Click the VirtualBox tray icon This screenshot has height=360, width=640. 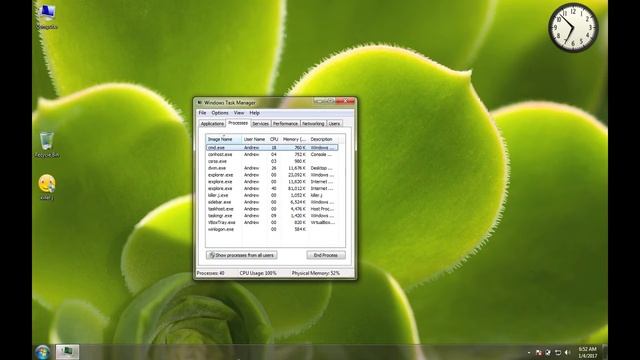(x=548, y=353)
